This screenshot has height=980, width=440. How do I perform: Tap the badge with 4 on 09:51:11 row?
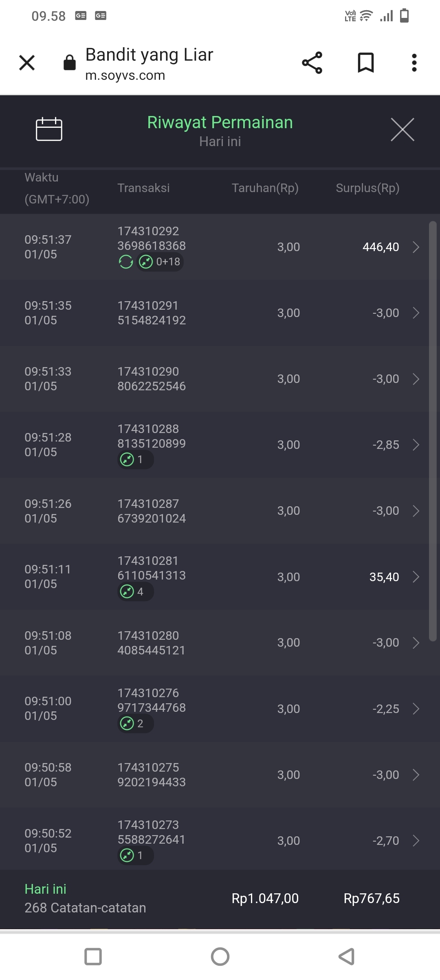pyautogui.click(x=135, y=591)
